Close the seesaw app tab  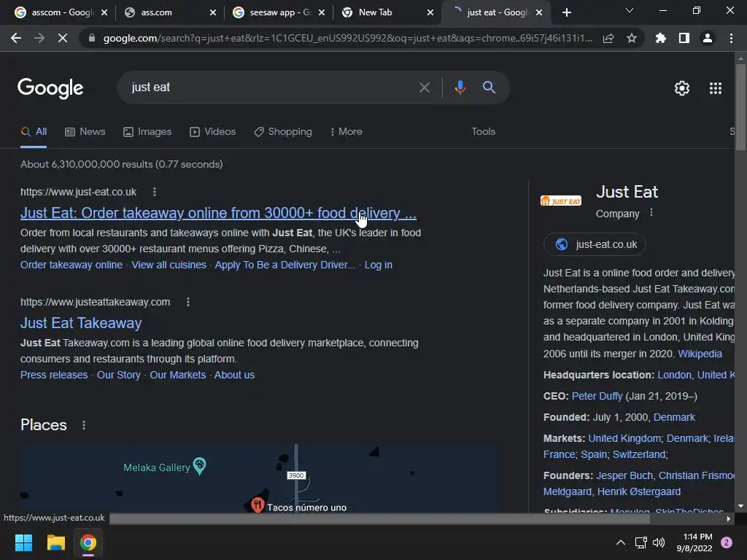[322, 12]
